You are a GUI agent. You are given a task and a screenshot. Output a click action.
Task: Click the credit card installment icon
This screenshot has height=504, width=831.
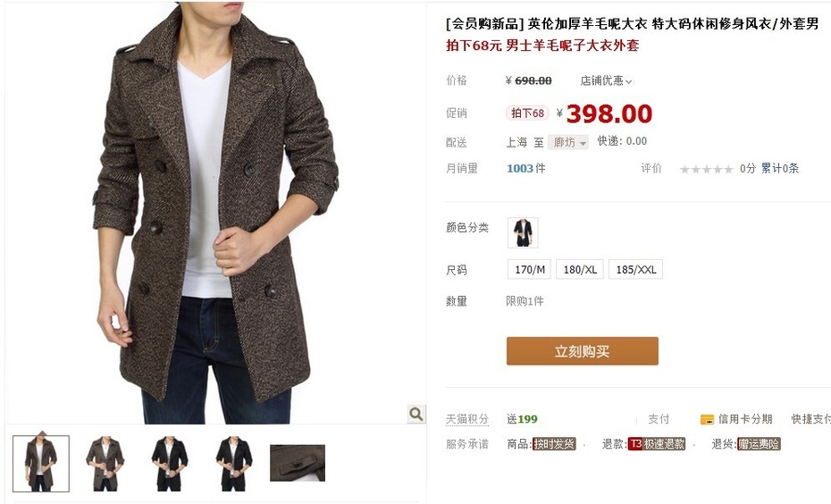(707, 419)
